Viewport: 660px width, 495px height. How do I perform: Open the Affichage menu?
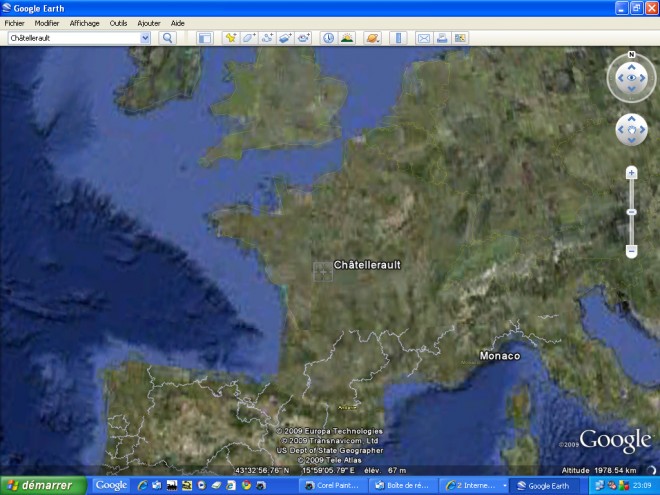coord(85,23)
